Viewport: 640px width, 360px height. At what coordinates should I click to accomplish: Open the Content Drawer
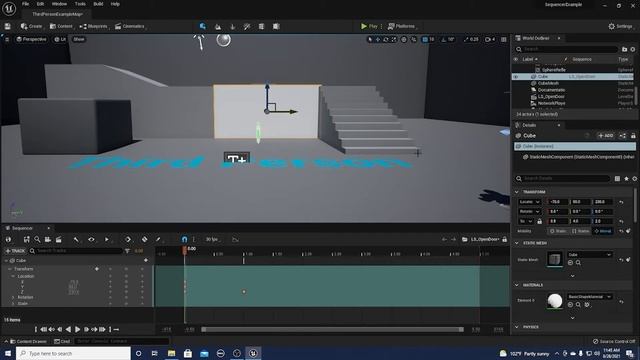28,341
